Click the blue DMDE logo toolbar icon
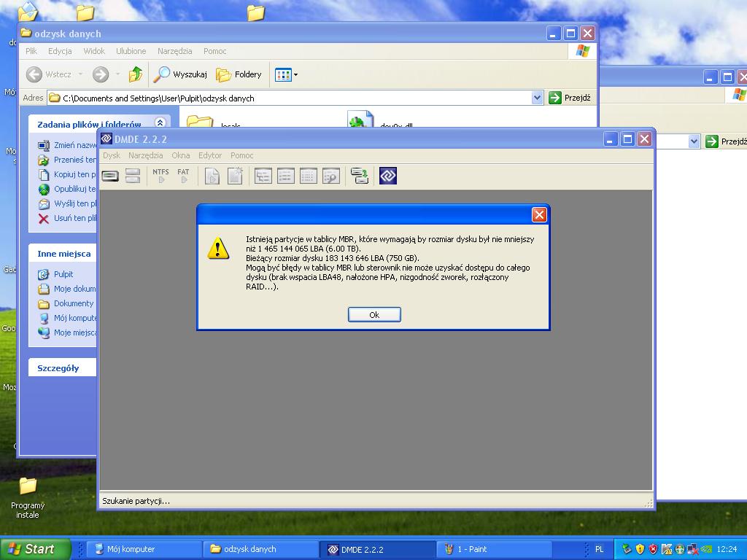Screen dimensions: 747x560 [x=388, y=176]
